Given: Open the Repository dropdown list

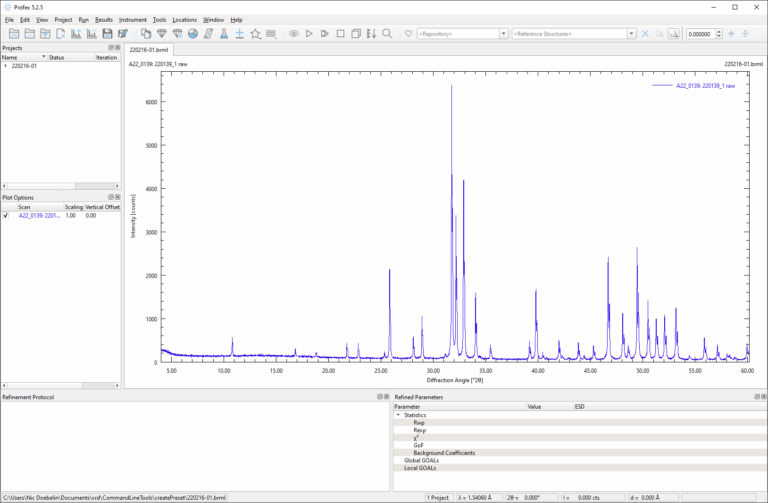Looking at the screenshot, I should pos(503,34).
